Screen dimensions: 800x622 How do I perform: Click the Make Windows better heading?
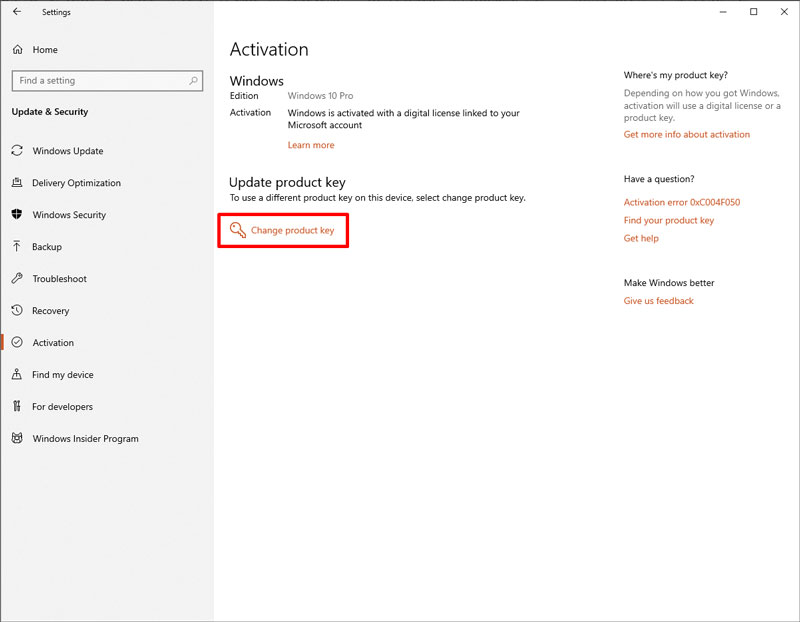click(x=669, y=283)
